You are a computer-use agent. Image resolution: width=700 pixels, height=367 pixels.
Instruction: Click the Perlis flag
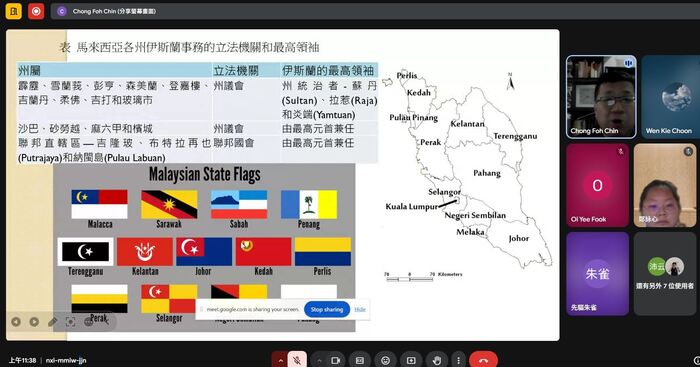click(323, 252)
